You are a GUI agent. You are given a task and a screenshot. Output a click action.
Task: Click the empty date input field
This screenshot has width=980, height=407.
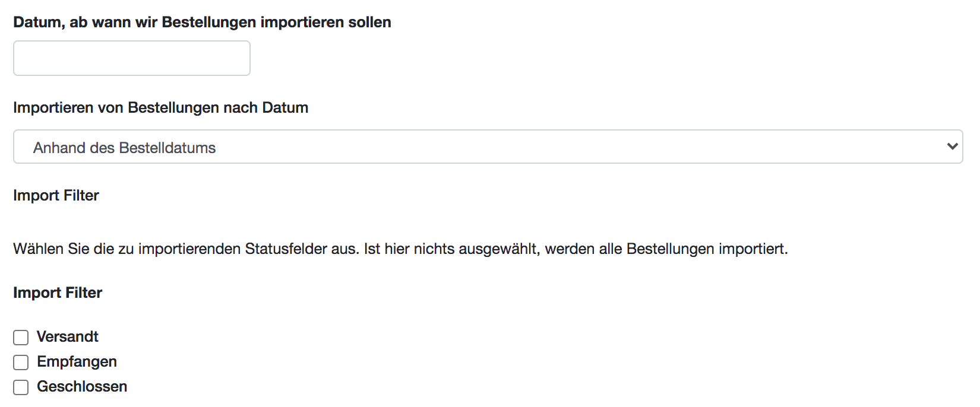(131, 58)
